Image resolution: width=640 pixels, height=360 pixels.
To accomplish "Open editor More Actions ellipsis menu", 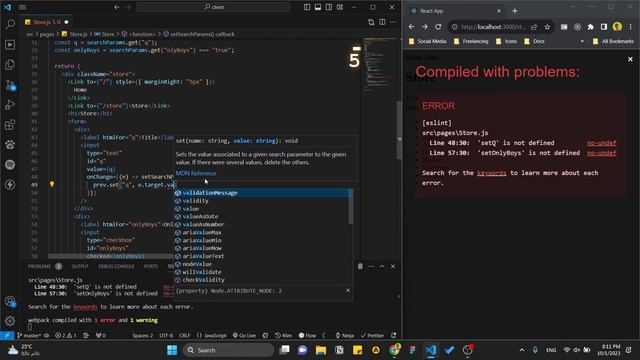I will (x=393, y=22).
